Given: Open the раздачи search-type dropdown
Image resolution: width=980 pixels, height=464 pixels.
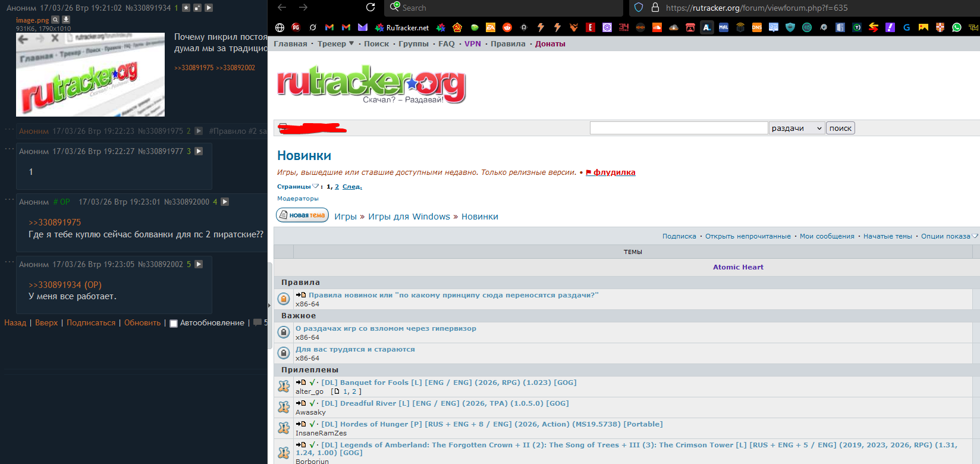Looking at the screenshot, I should [x=797, y=128].
